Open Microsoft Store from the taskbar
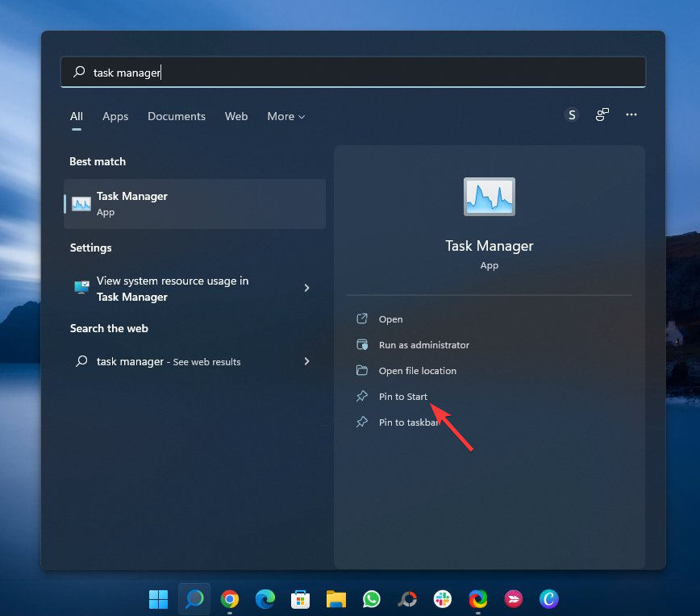Viewport: 700px width, 616px height. tap(301, 599)
